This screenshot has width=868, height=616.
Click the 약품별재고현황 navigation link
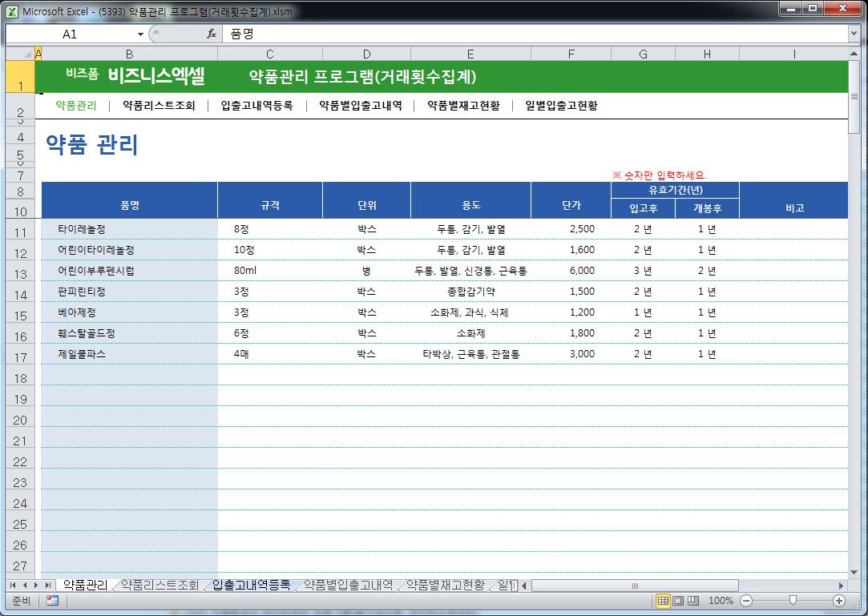click(x=463, y=106)
